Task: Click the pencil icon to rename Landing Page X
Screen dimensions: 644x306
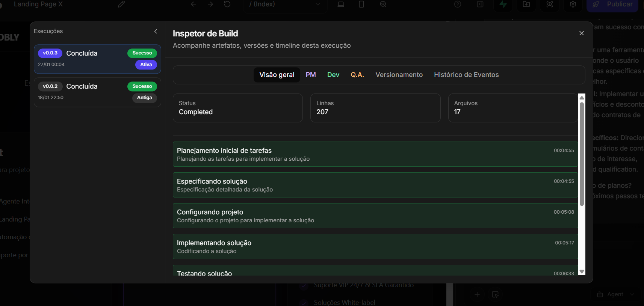Action: (x=121, y=4)
